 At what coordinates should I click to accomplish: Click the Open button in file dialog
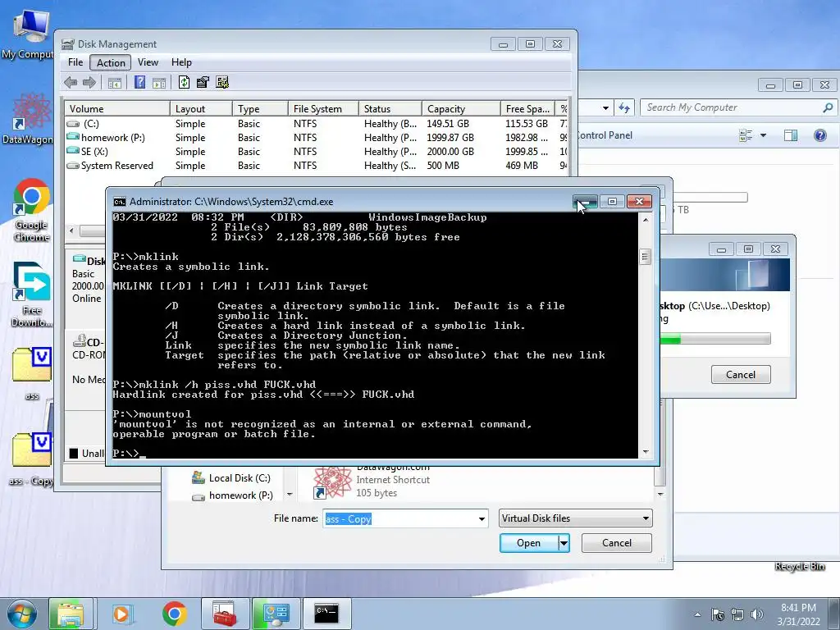529,543
